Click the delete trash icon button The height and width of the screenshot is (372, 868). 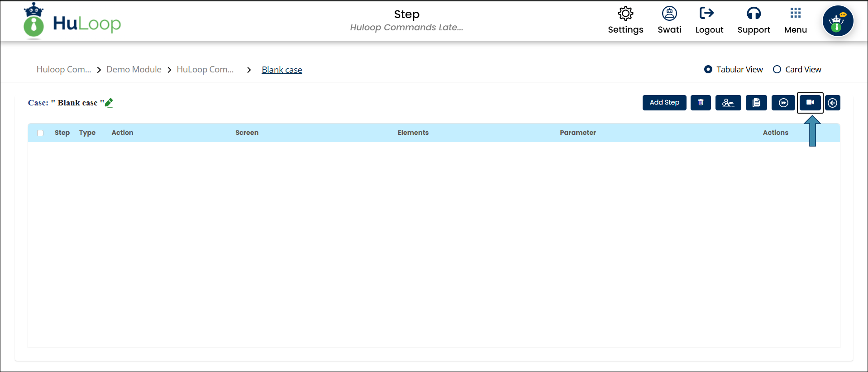click(701, 103)
